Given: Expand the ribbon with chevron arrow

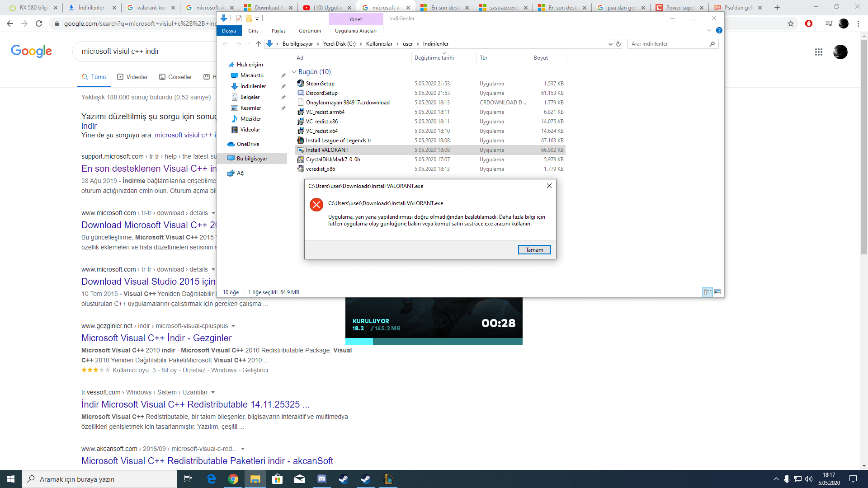Looking at the screenshot, I should pos(709,30).
